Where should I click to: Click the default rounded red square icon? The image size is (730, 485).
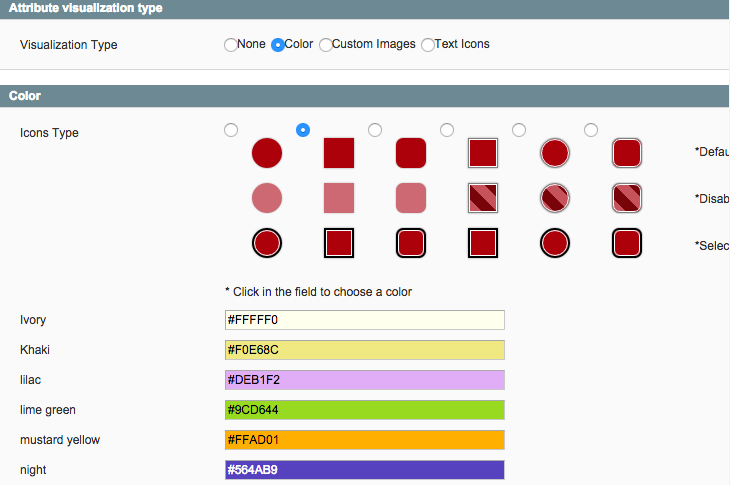411,153
